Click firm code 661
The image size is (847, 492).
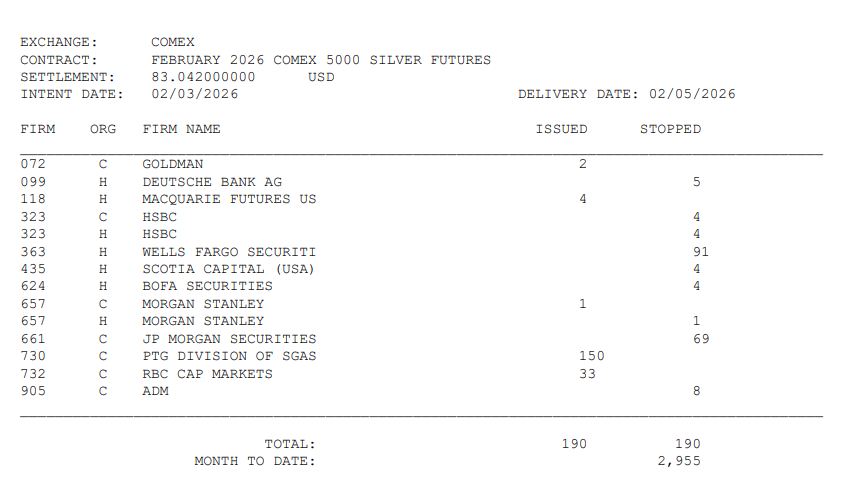pyautogui.click(x=33, y=339)
